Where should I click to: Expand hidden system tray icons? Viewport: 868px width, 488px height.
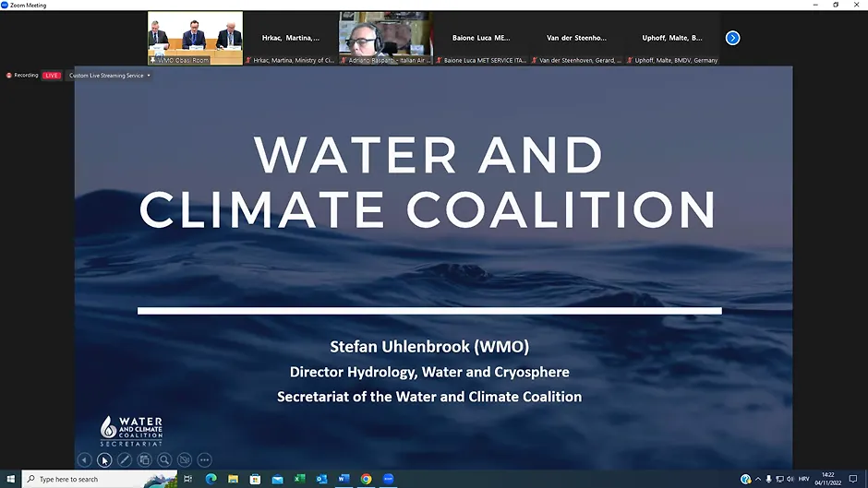(760, 479)
